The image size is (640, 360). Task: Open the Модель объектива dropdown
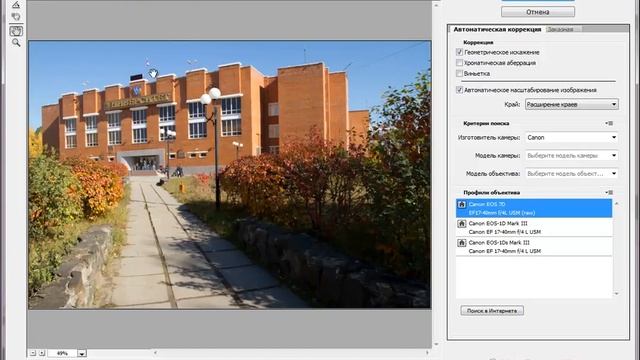pos(571,173)
